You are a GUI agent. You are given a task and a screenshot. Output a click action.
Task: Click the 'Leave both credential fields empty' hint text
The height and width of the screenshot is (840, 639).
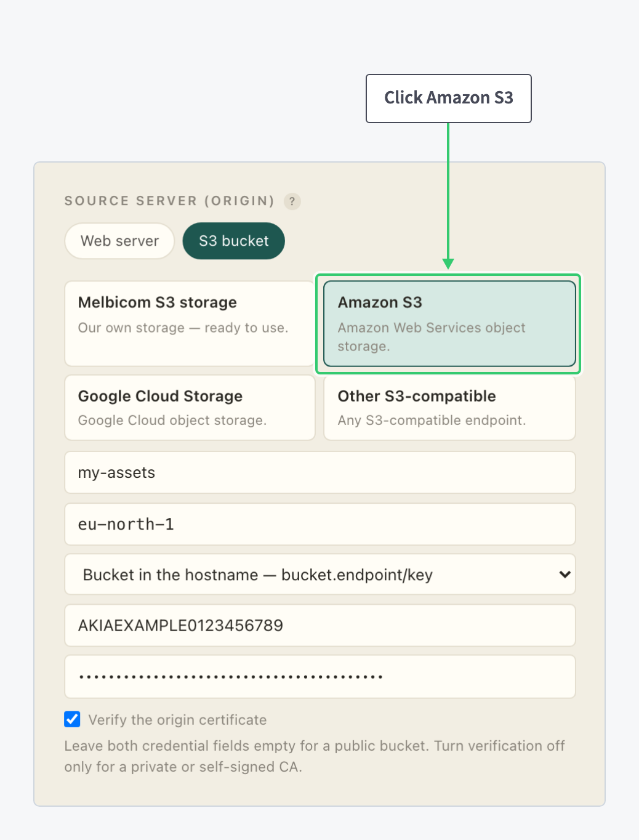click(x=315, y=756)
